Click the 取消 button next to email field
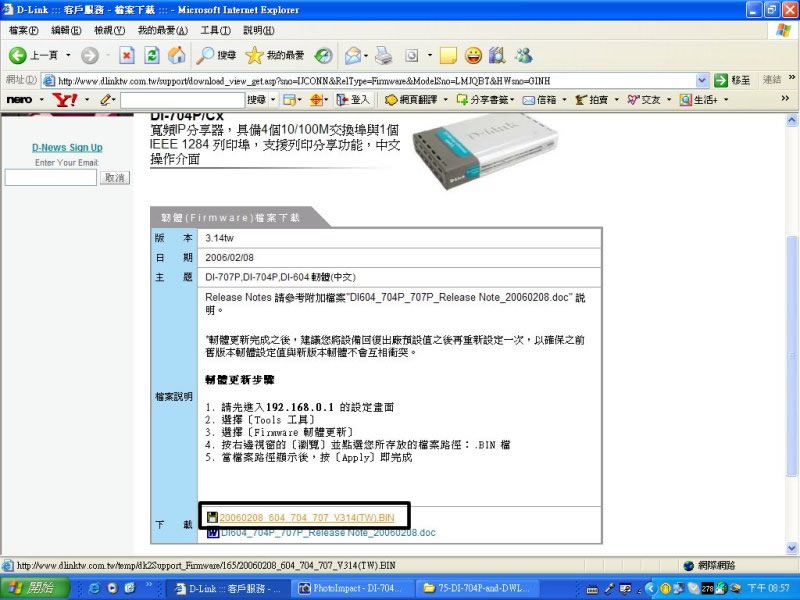This screenshot has width=800, height=600. 115,178
